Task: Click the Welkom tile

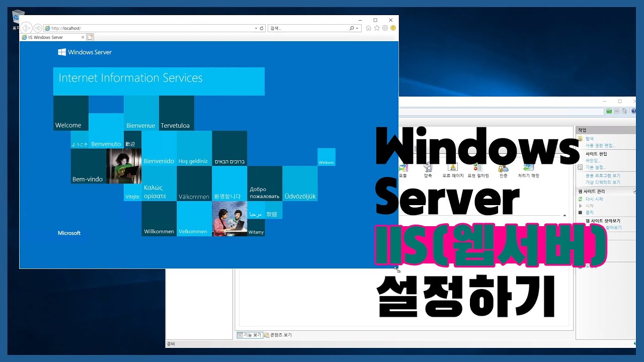Action: pos(327,157)
